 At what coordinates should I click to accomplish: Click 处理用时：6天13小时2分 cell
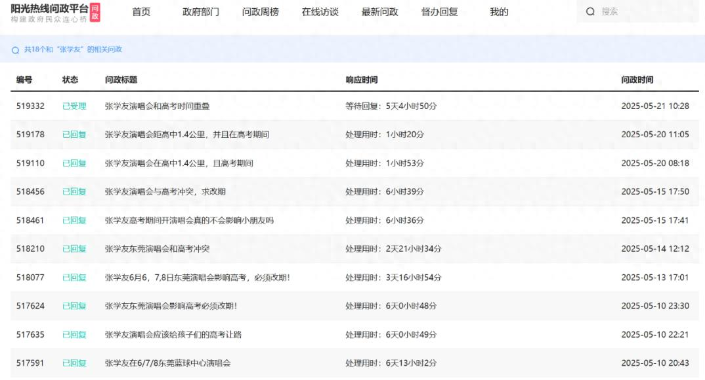[x=391, y=363]
